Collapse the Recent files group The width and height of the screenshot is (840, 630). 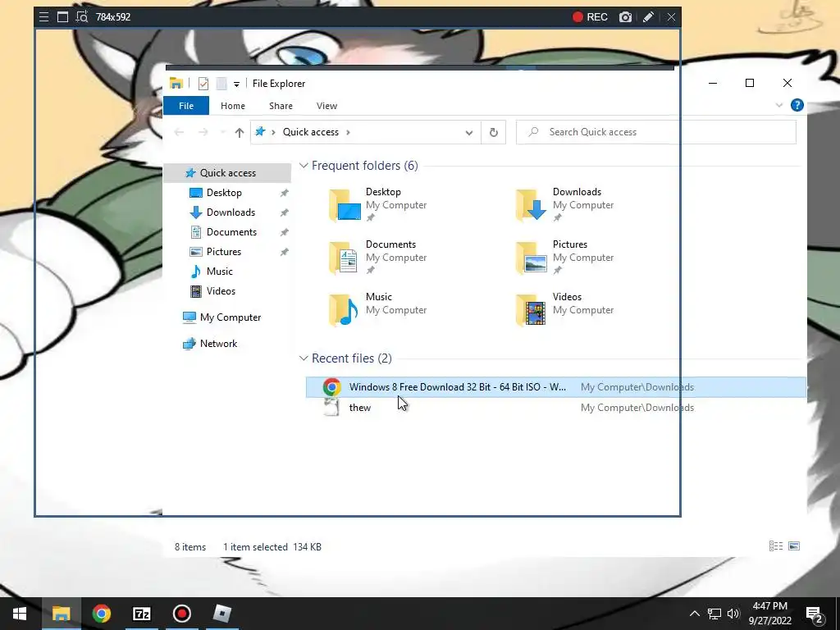pos(304,358)
